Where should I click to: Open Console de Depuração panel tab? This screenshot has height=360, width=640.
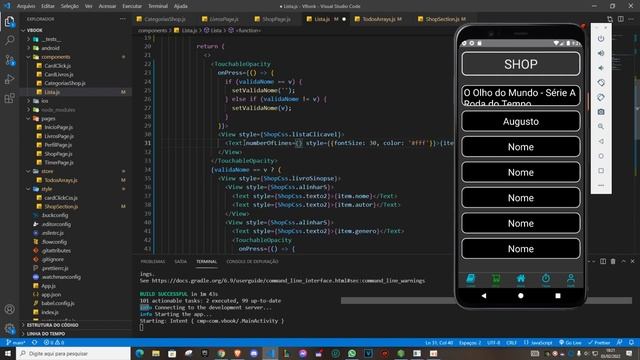click(x=252, y=262)
